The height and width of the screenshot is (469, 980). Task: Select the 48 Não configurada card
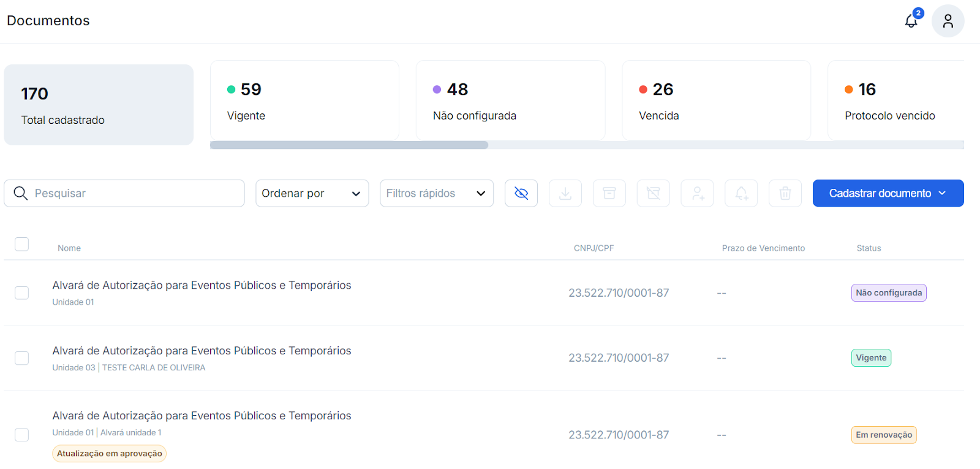510,101
